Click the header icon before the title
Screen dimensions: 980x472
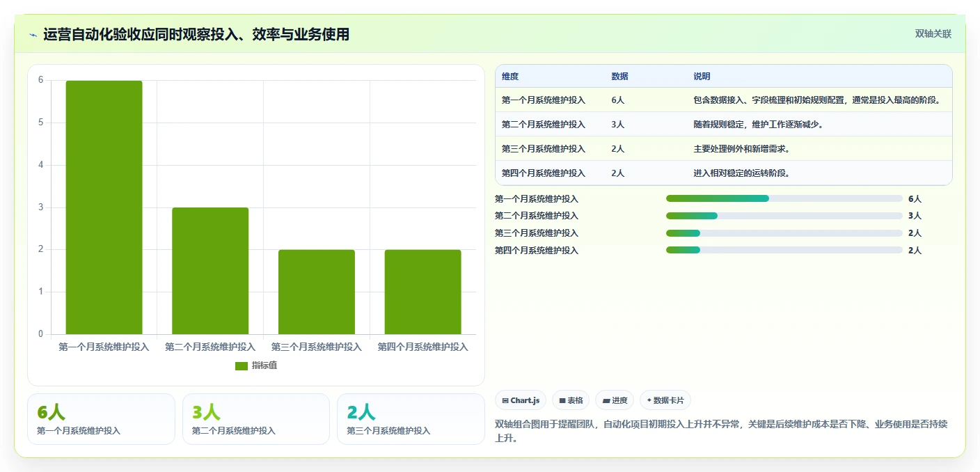tap(33, 35)
